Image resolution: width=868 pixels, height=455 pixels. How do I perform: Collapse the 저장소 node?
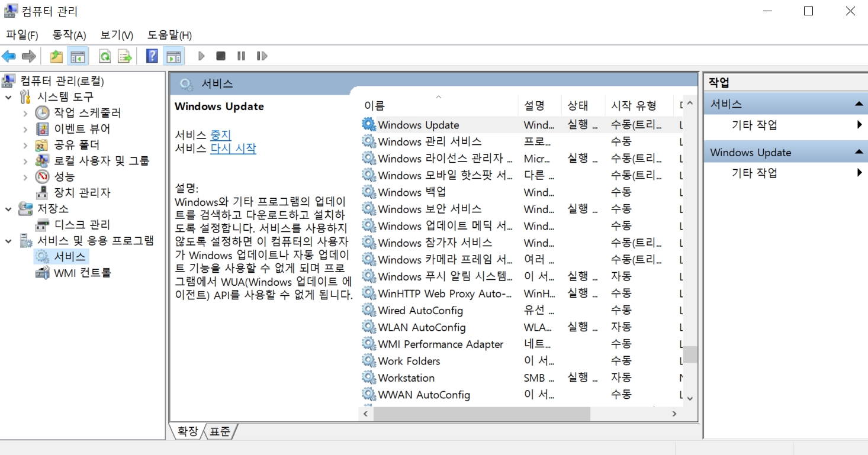coord(8,208)
